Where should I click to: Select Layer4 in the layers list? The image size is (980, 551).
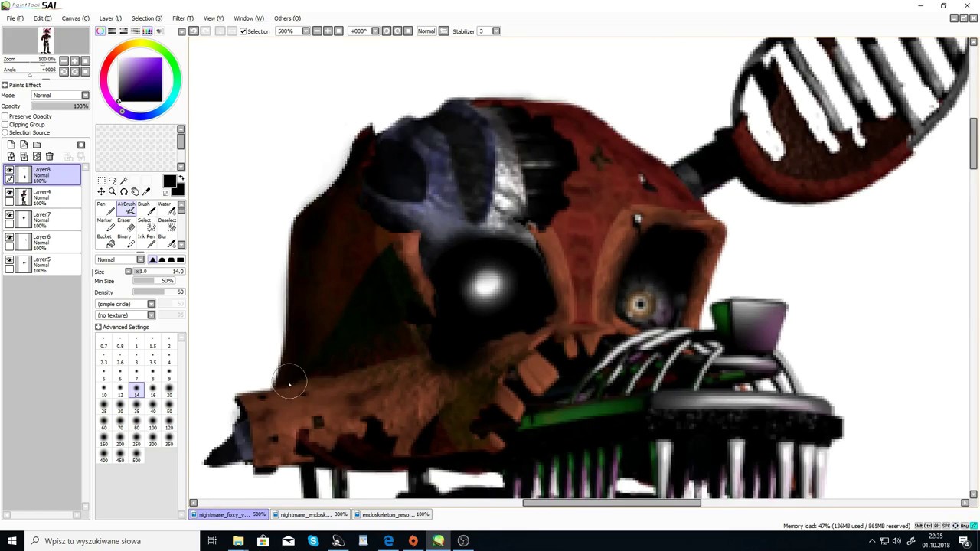point(42,197)
